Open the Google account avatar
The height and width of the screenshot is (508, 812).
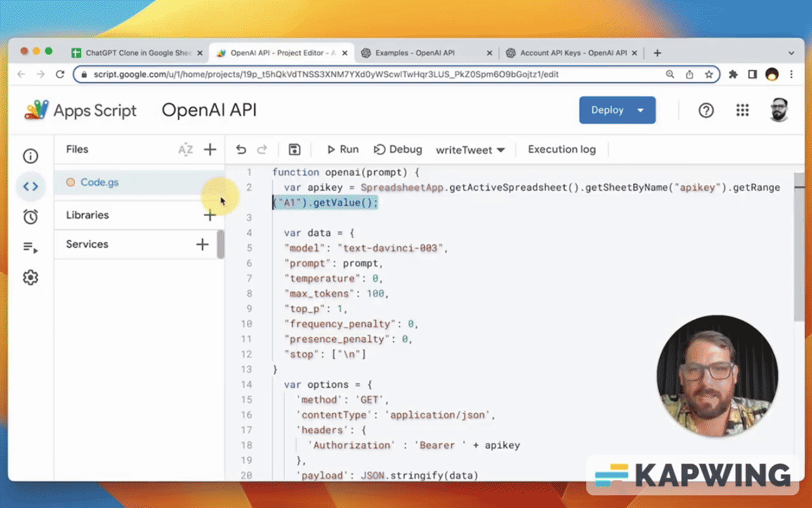779,110
